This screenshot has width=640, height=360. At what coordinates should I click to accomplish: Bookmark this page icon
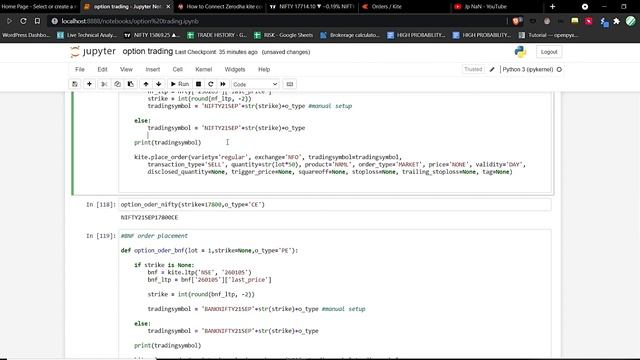pyautogui.click(x=37, y=21)
